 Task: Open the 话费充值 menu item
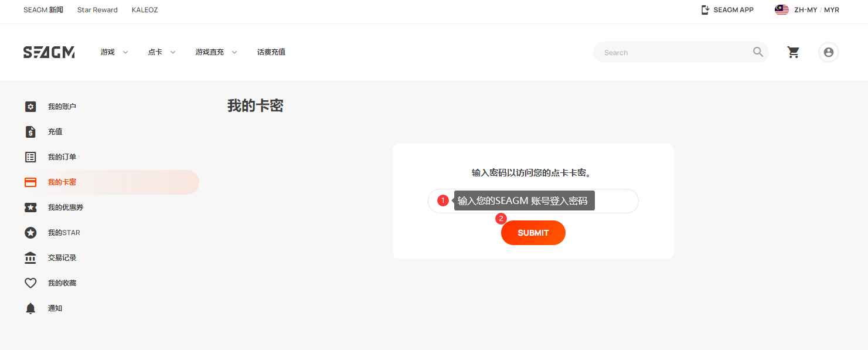[x=271, y=52]
